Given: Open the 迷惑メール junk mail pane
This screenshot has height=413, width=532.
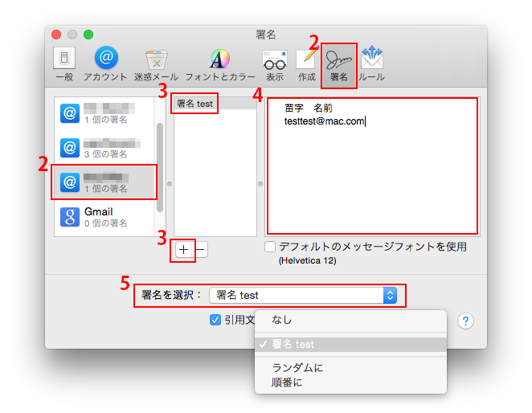Looking at the screenshot, I should 156,65.
